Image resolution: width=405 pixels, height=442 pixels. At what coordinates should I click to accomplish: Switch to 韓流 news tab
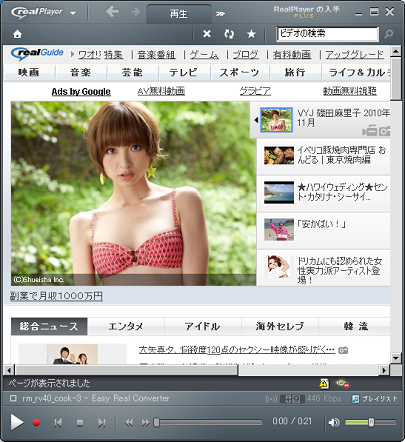click(x=355, y=326)
